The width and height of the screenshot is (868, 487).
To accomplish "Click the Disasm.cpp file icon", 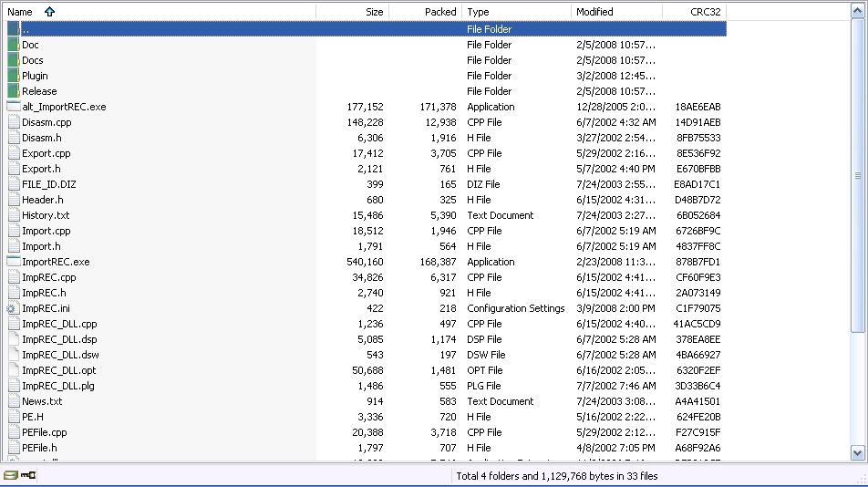I will (x=14, y=122).
